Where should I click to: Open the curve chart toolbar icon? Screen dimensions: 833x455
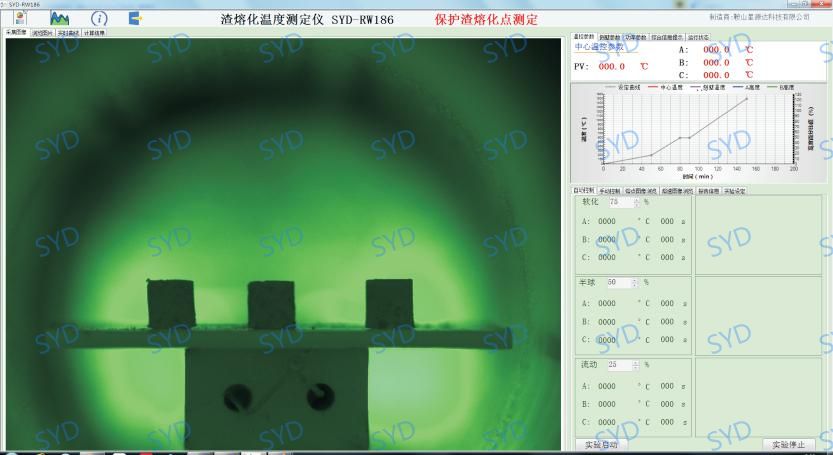(x=60, y=19)
